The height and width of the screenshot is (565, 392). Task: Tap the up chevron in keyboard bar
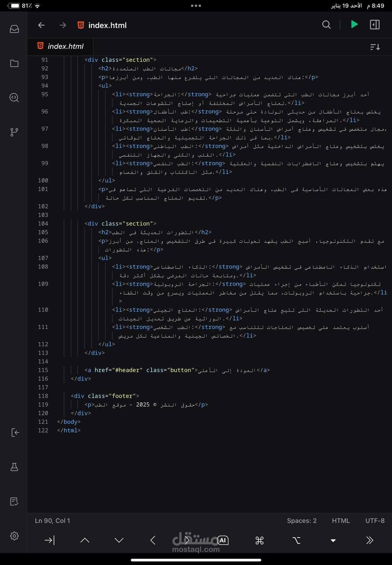point(85,540)
